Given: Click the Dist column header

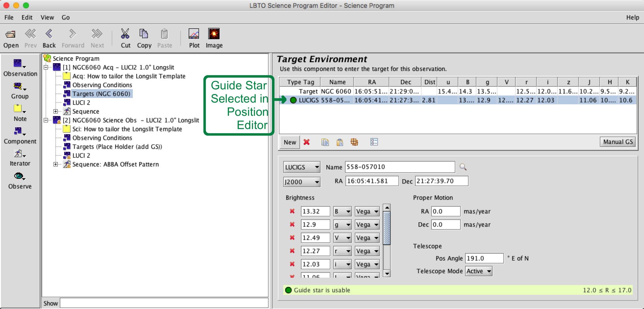Looking at the screenshot, I should tap(430, 82).
